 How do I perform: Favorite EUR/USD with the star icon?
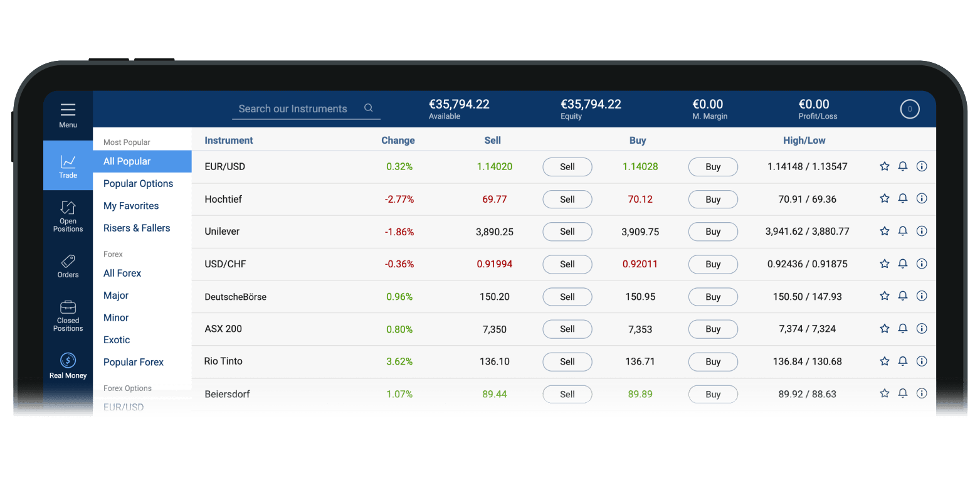pos(884,166)
